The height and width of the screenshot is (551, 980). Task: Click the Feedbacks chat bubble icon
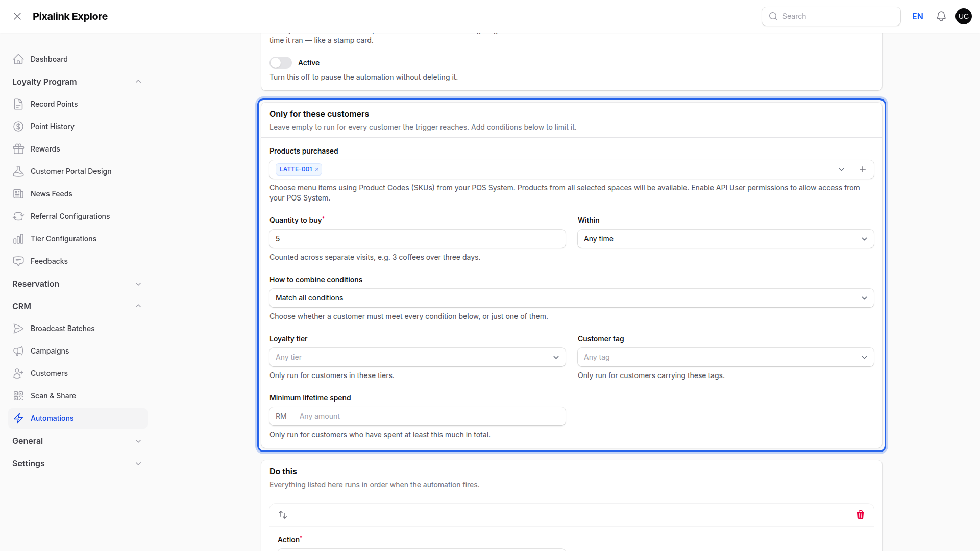[18, 261]
